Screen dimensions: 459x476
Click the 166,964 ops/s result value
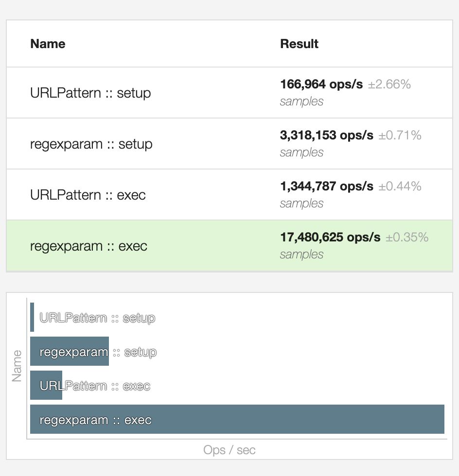point(321,84)
